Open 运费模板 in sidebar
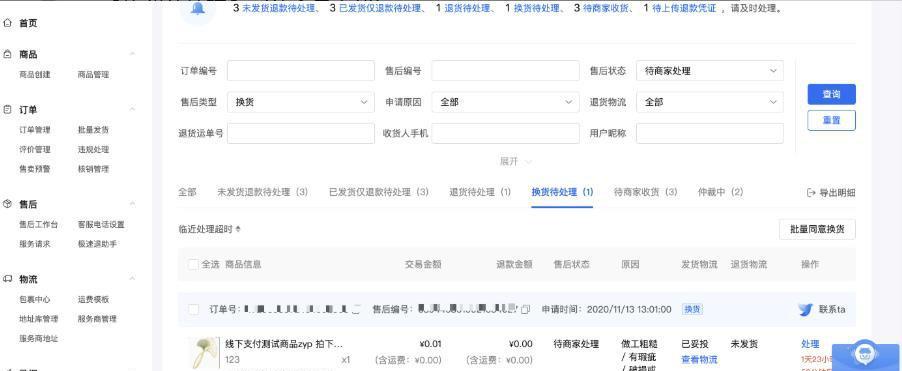 [x=93, y=299]
